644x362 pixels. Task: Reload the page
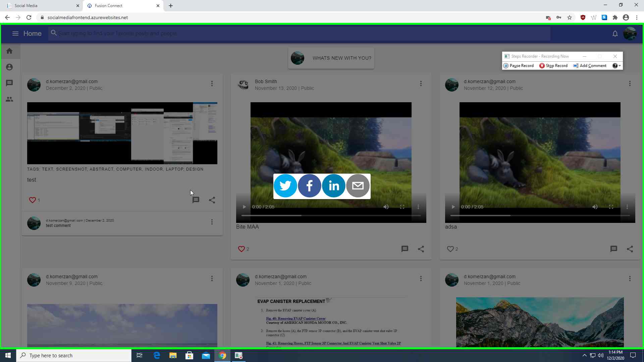(x=29, y=17)
